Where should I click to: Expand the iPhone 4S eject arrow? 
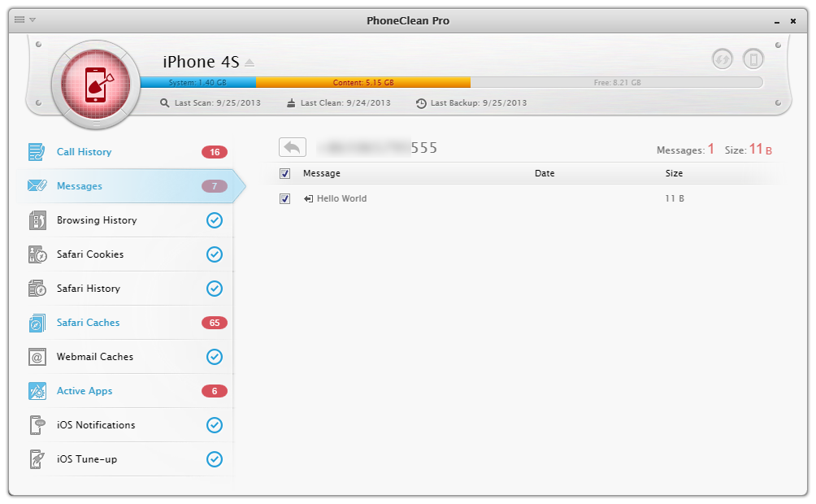(x=250, y=63)
